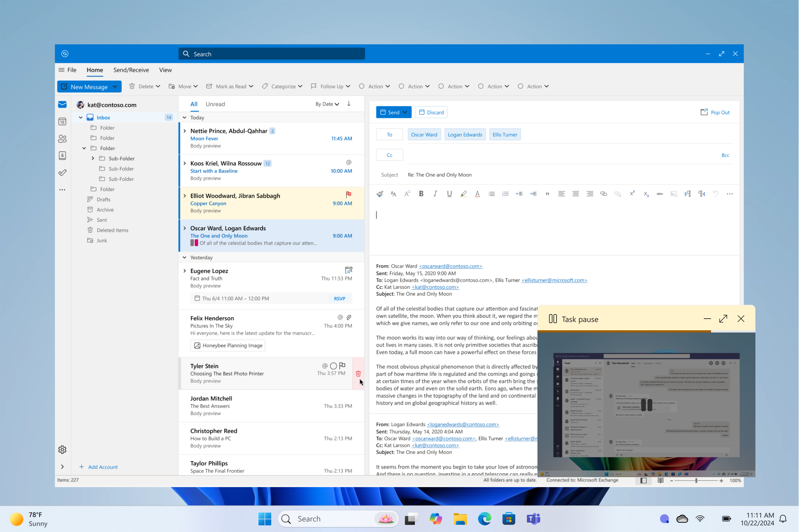Insert a hyperlink using link icon
This screenshot has width=807, height=532.
point(609,196)
